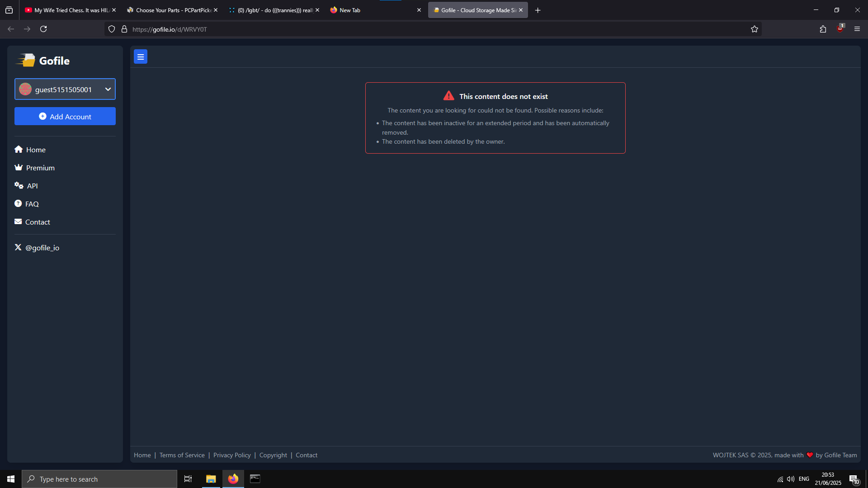
Task: Toggle the blue hamburger sidebar menu button
Action: (x=141, y=57)
